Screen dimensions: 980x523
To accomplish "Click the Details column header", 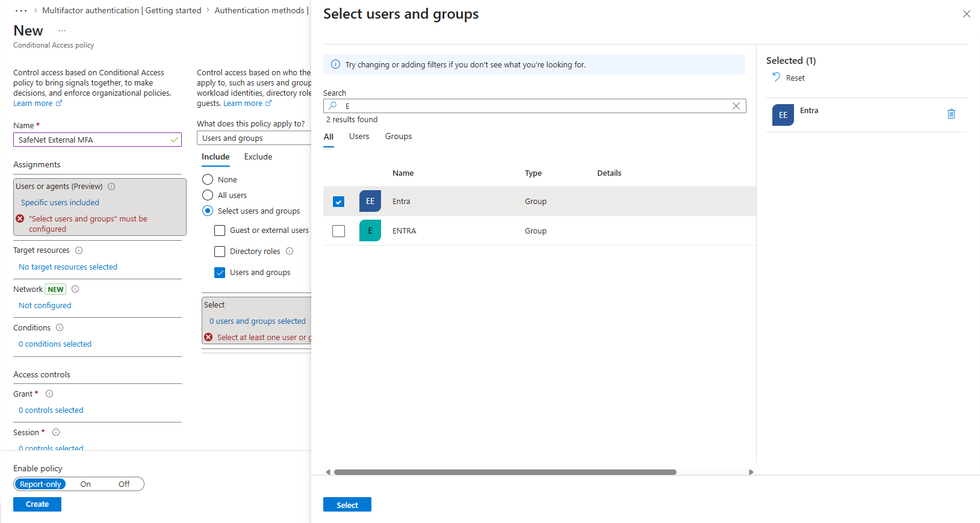I will (609, 173).
